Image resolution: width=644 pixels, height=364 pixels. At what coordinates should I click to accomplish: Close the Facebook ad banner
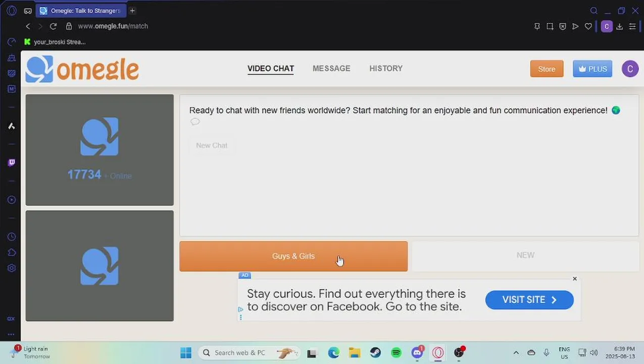[575, 279]
